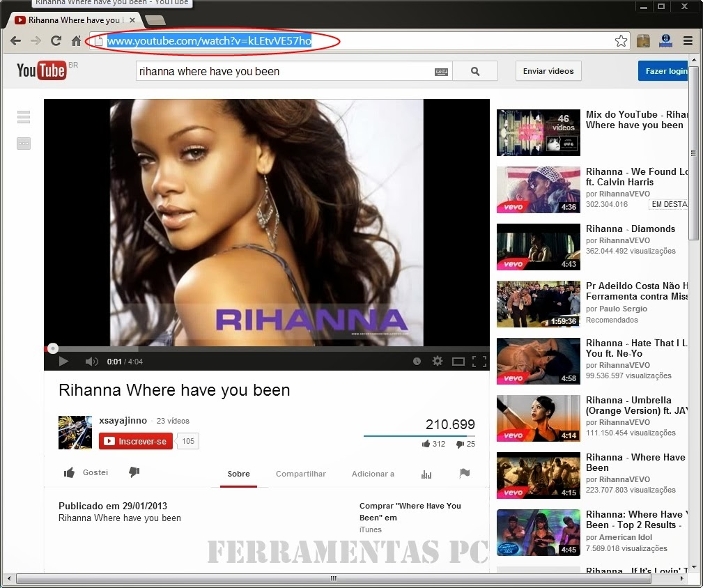The width and height of the screenshot is (703, 588).
Task: Click the 105 subscriber count
Action: pos(188,441)
